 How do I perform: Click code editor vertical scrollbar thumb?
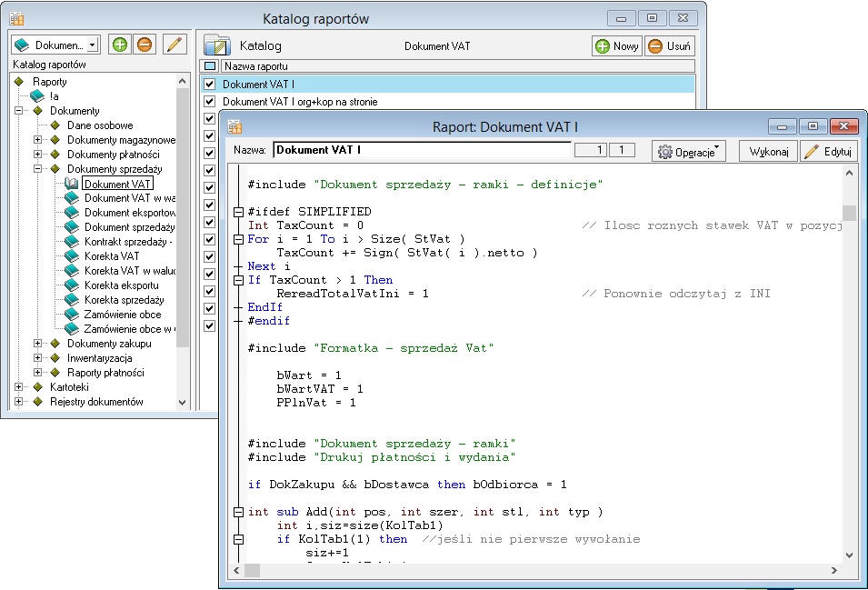(849, 213)
